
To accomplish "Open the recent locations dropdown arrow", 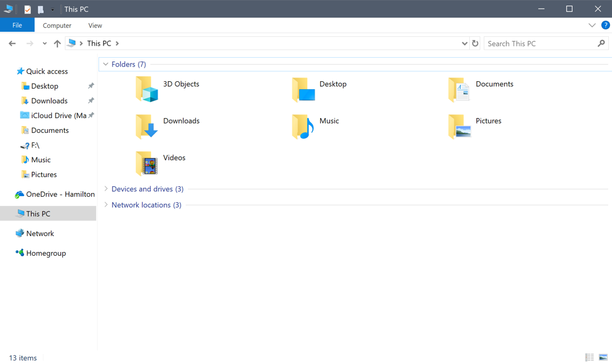I will pyautogui.click(x=44, y=44).
